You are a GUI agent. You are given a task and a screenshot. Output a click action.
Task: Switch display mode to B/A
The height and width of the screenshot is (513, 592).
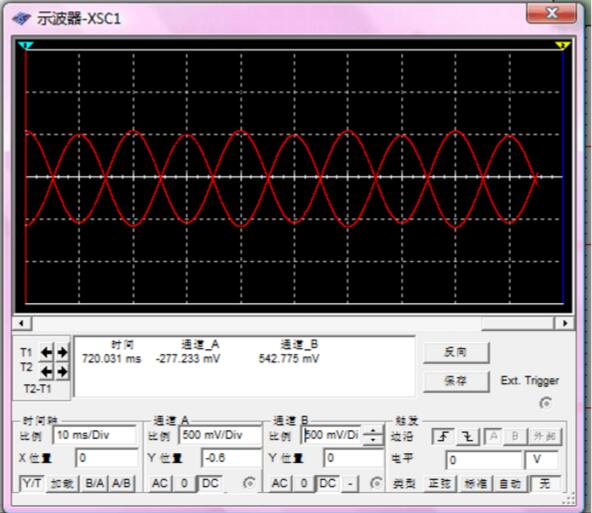point(94,483)
